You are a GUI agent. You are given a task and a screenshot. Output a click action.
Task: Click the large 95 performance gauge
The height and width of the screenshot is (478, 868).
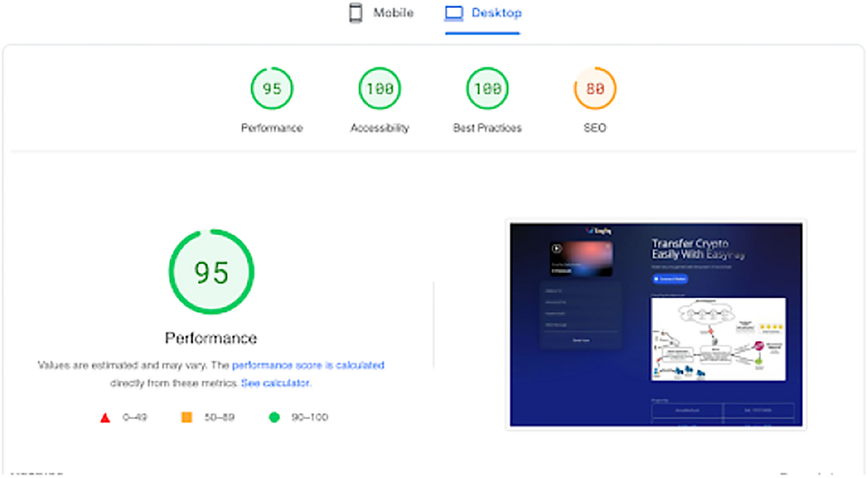tap(211, 273)
